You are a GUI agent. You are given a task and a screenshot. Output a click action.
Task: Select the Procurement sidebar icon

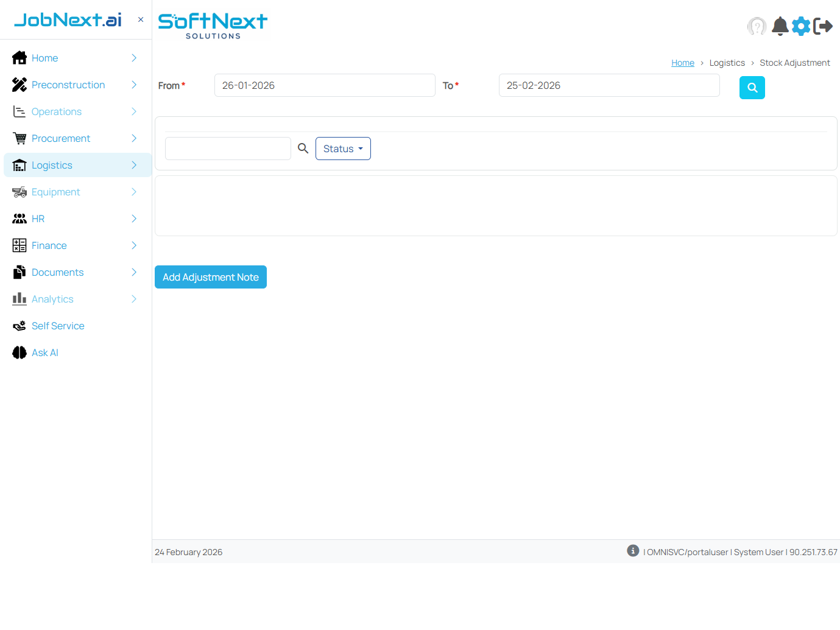[19, 138]
